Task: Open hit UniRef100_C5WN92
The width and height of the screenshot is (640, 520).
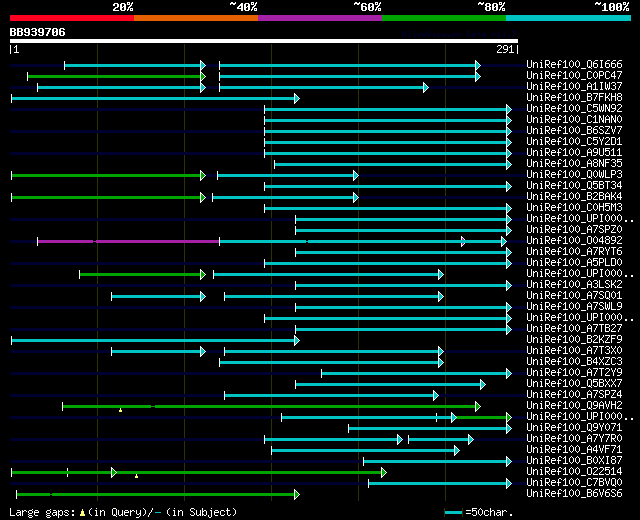Action: pos(574,109)
